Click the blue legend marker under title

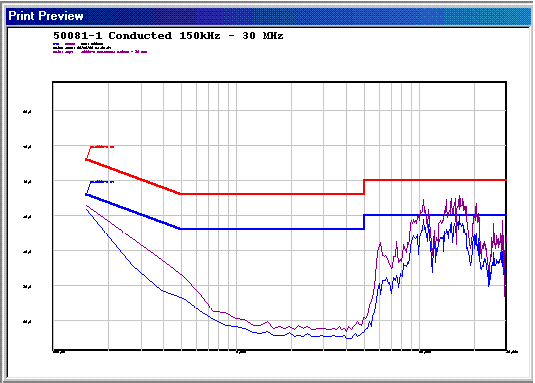click(56, 44)
